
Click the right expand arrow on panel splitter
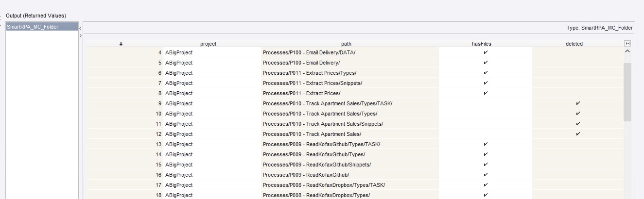80,36
